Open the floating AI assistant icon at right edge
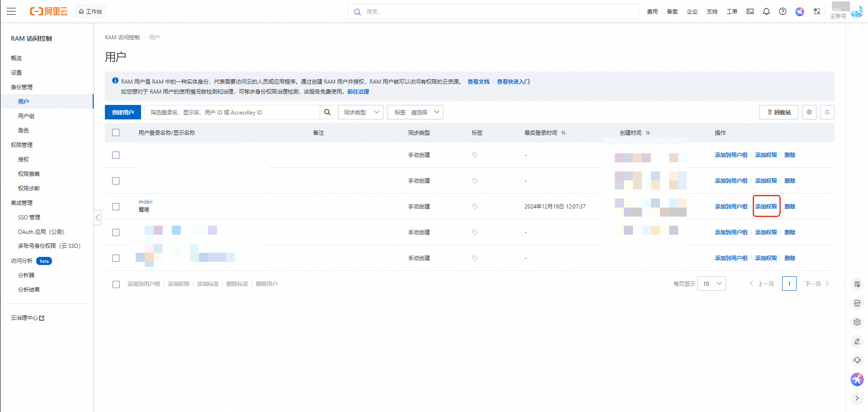 pyautogui.click(x=857, y=379)
